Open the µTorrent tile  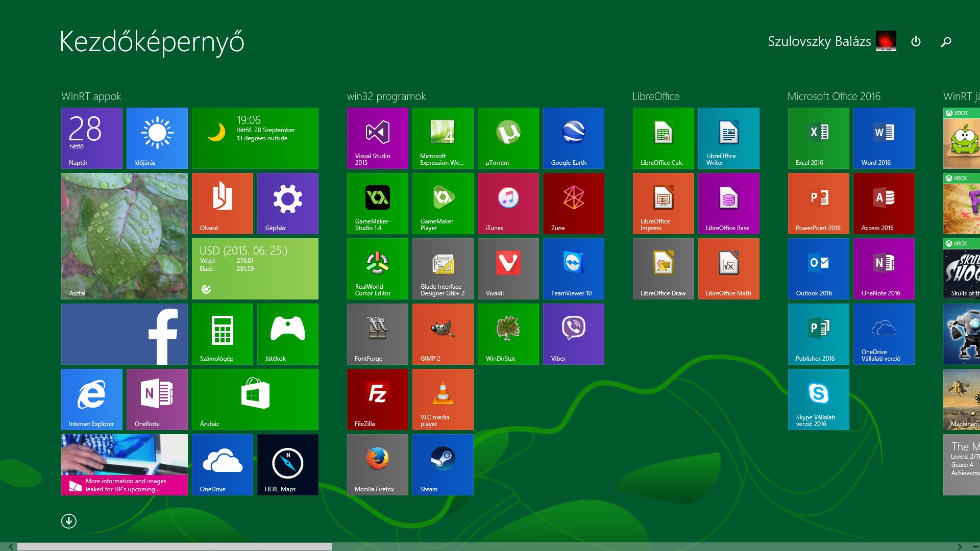pos(508,138)
